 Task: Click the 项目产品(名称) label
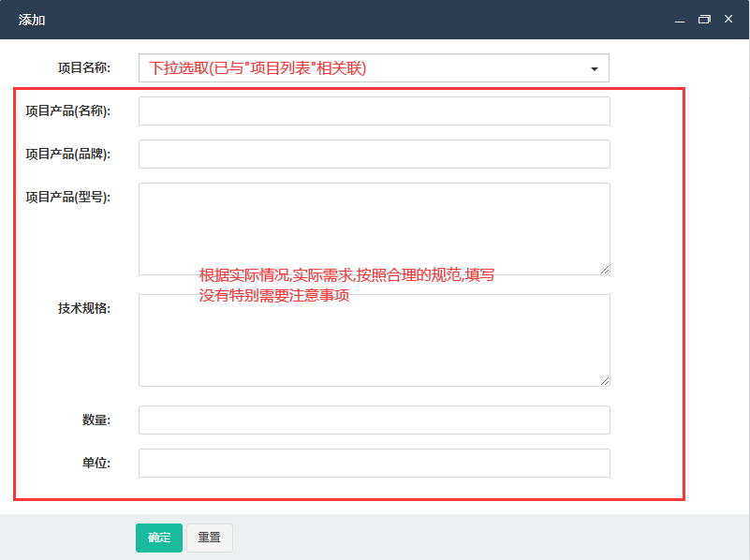[68, 111]
